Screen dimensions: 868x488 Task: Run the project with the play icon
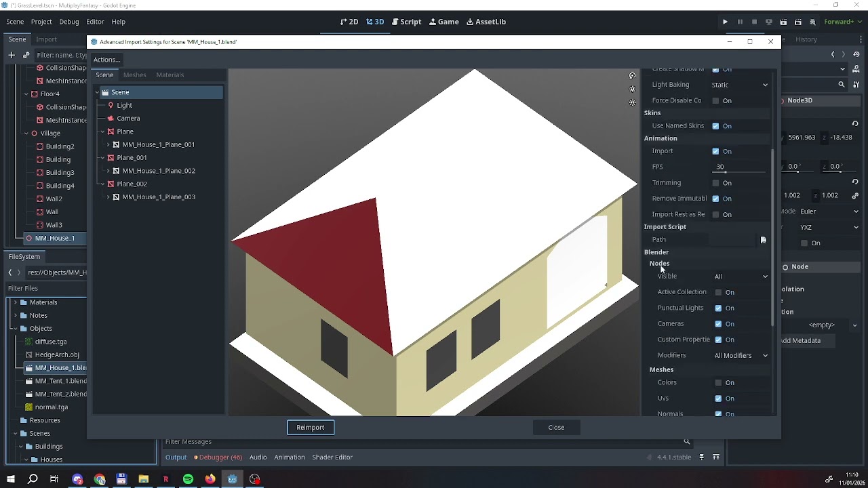click(725, 22)
